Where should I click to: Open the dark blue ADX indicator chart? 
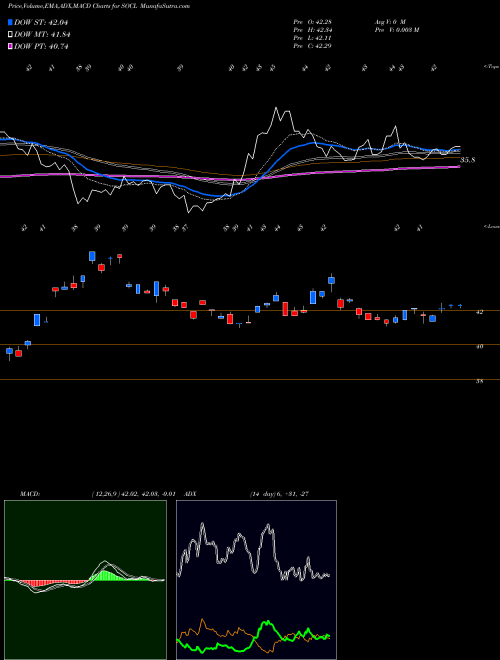click(256, 580)
